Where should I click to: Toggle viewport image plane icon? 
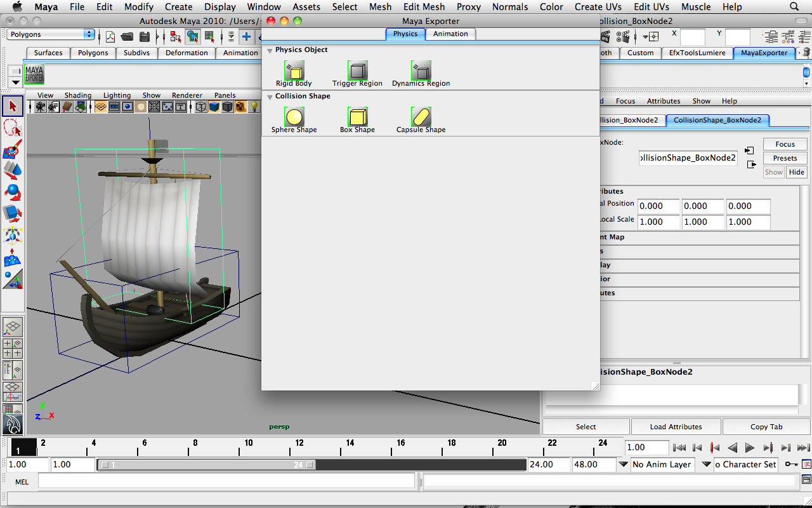click(81, 107)
